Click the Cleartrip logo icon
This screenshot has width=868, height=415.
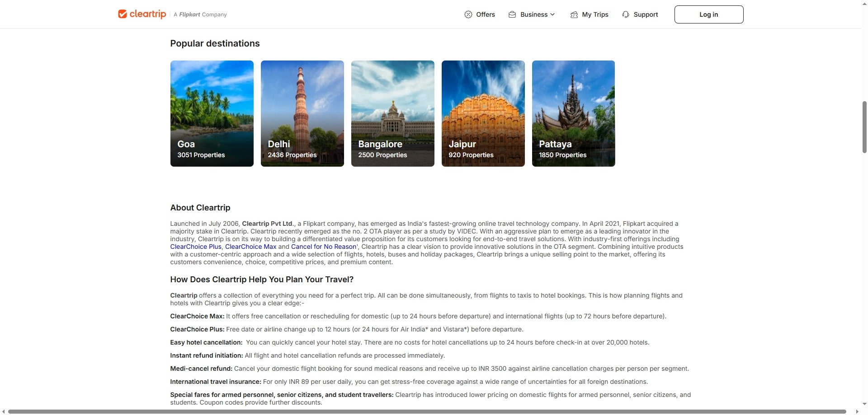pos(123,14)
